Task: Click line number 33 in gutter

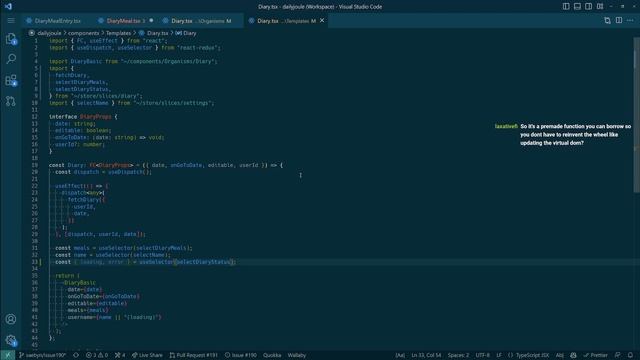Action: [x=35, y=262]
